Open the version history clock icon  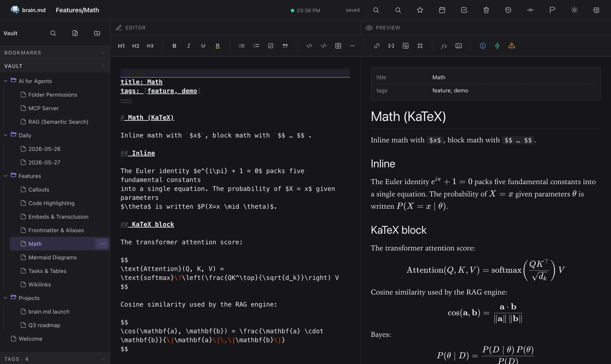coord(508,10)
